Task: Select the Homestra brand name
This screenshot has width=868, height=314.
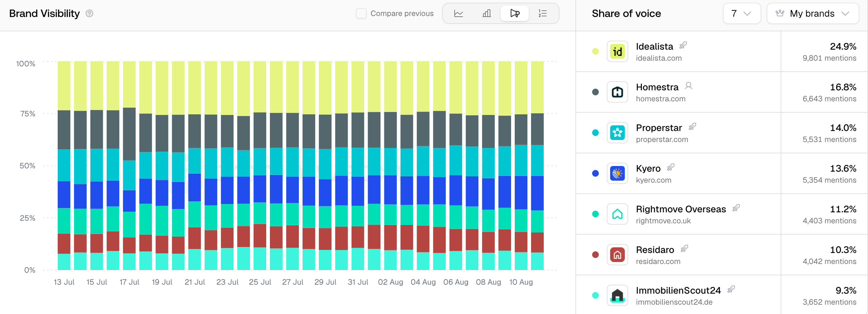Action: 657,87
